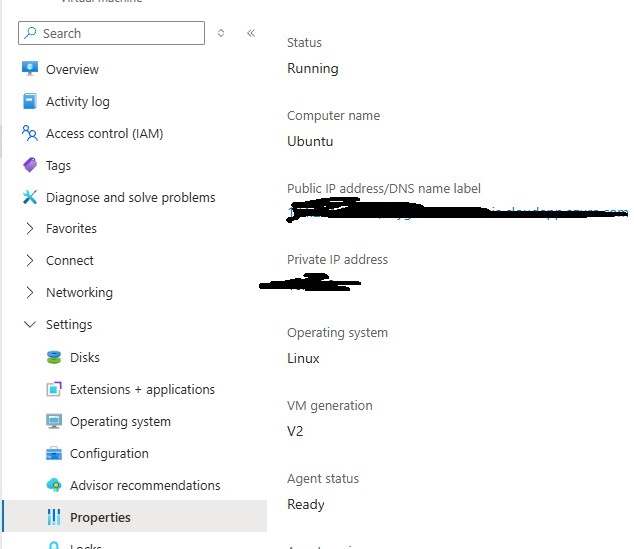
Task: Click the Agent status label
Action: point(323,478)
